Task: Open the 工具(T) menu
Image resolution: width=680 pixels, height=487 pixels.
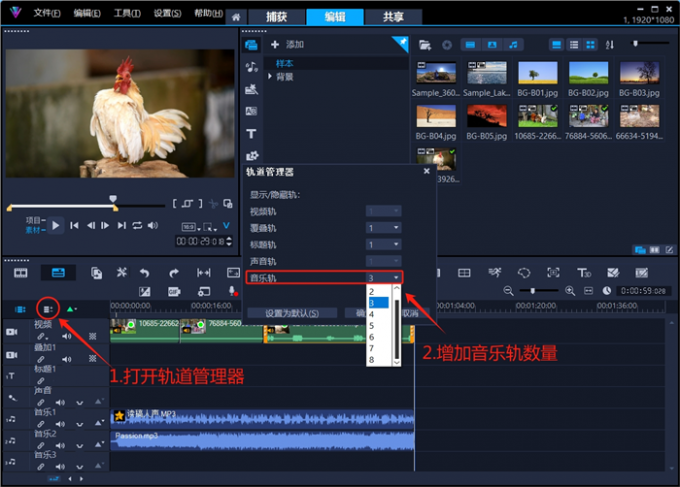Action: click(127, 13)
